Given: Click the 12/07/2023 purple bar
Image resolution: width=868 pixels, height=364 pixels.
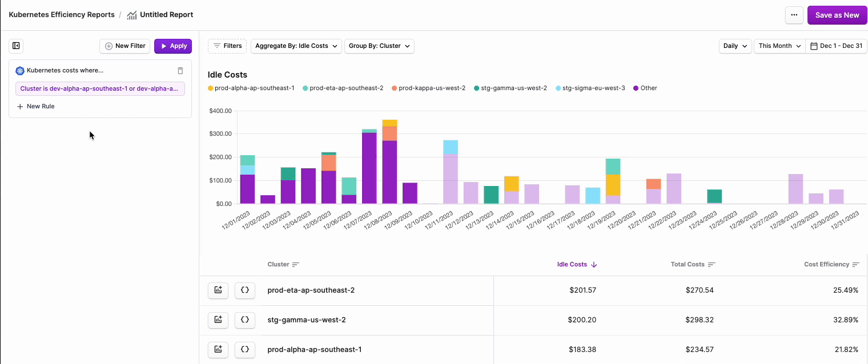Looking at the screenshot, I should 369,168.
